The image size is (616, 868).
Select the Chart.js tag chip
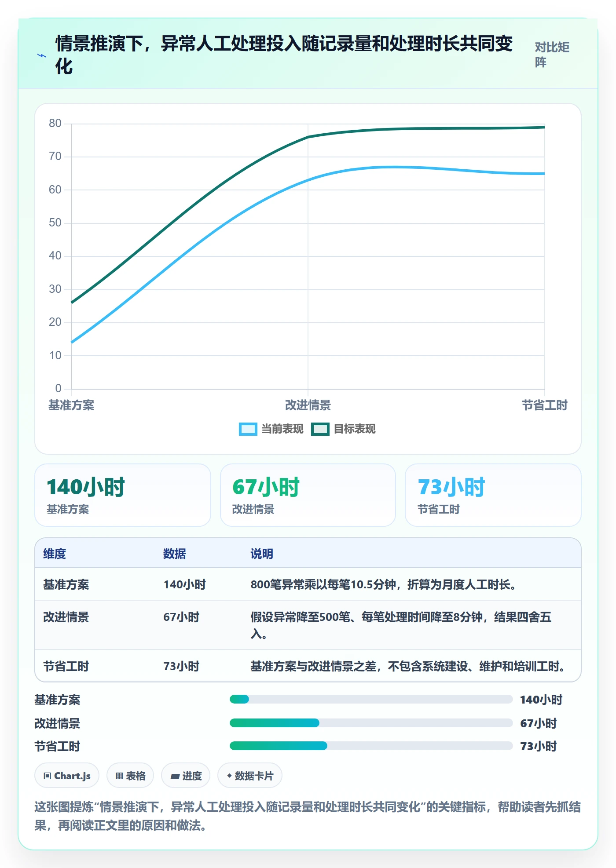(x=67, y=776)
